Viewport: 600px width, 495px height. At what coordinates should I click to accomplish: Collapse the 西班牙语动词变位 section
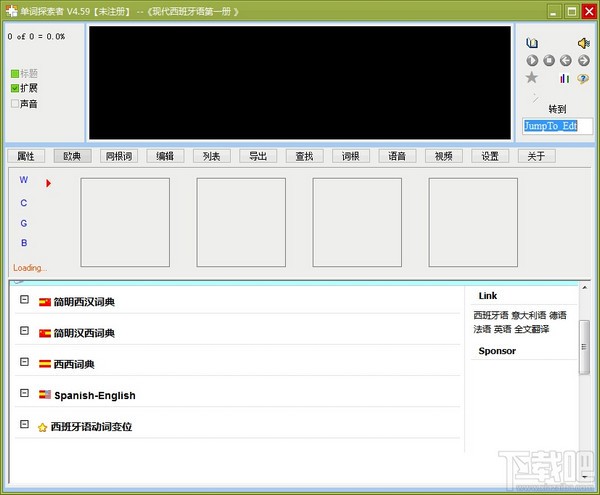coord(25,425)
